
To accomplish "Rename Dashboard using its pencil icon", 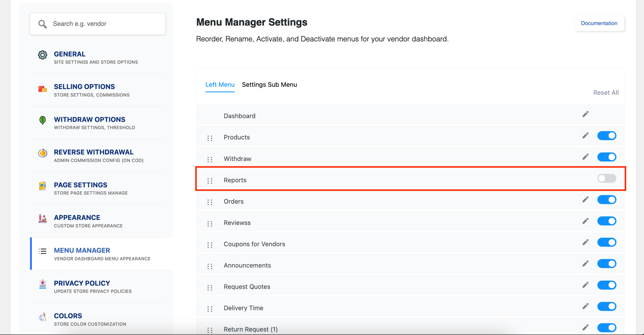I will (x=585, y=114).
